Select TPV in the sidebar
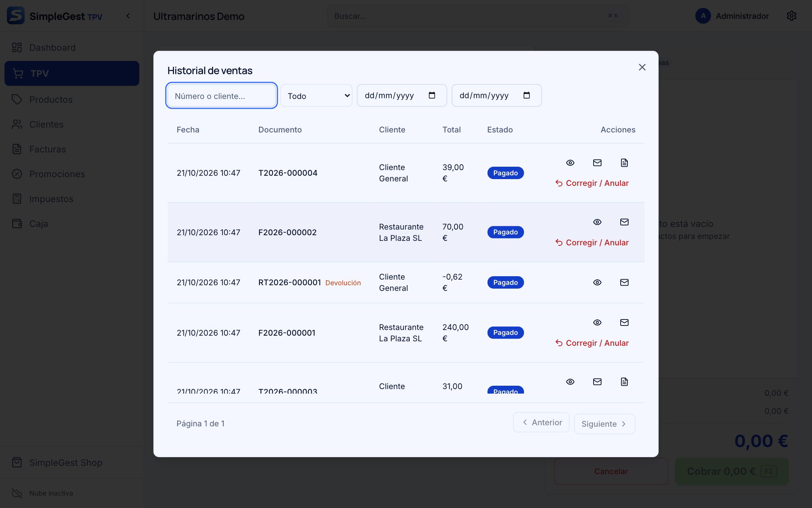The image size is (812, 508). coord(72,73)
